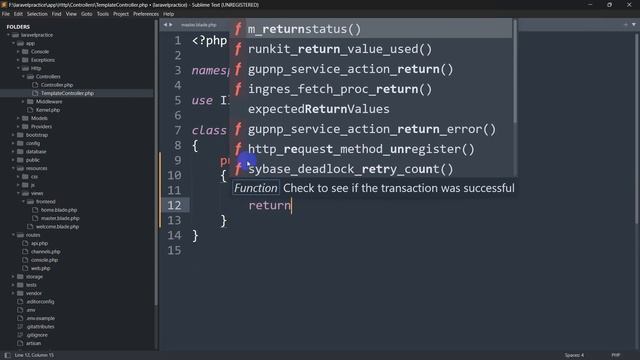Open the Preferences menu
Viewport: 640px width, 360px height.
click(x=146, y=14)
